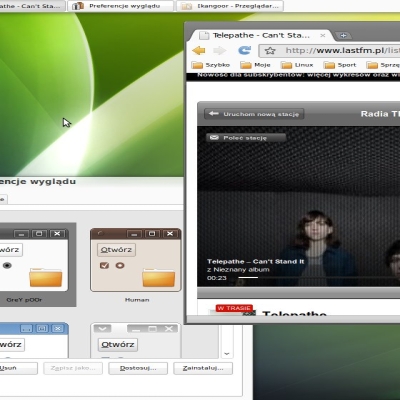Open the Linux bookmarks folder
The height and width of the screenshot is (400, 400).
pyautogui.click(x=297, y=65)
